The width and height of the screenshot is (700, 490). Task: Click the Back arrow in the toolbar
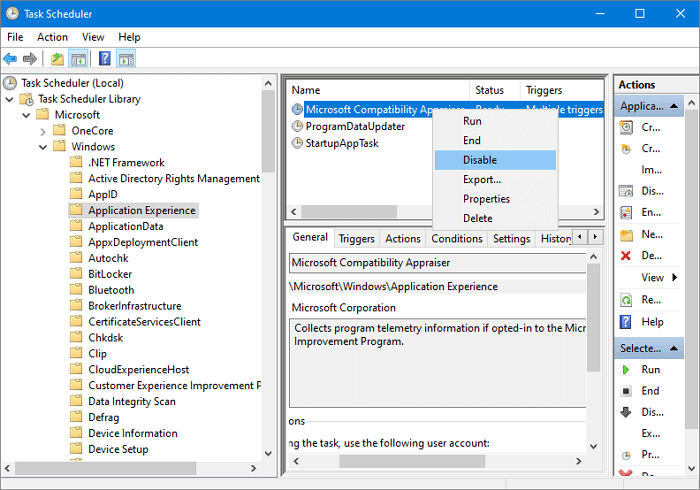coord(11,59)
